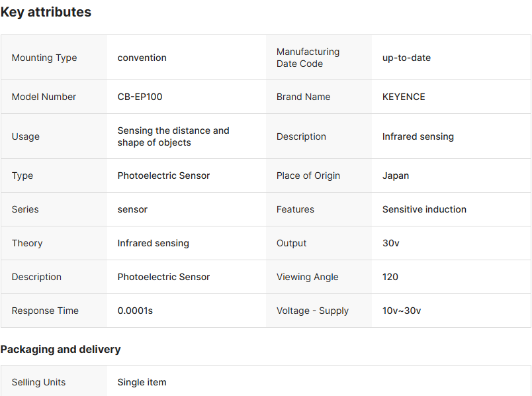The height and width of the screenshot is (396, 532).
Task: Click the Packaging and delivery heading
Action: (x=60, y=349)
